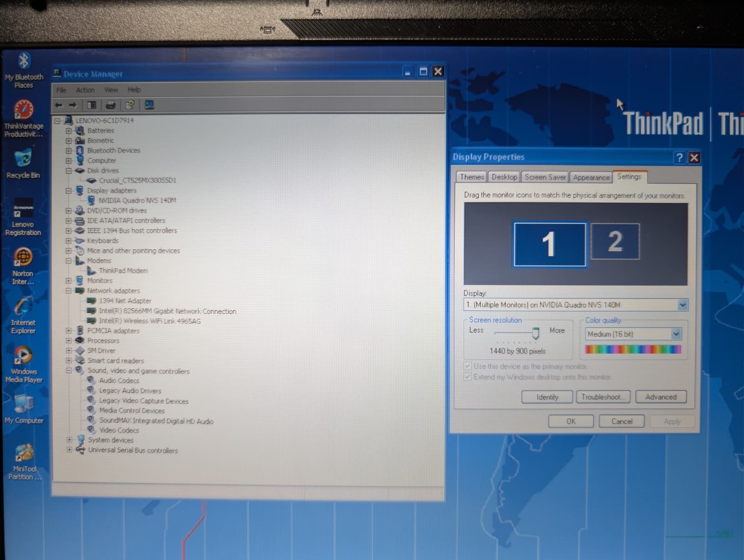This screenshot has height=560, width=744.
Task: Collapse the Network adapters node
Action: click(69, 291)
